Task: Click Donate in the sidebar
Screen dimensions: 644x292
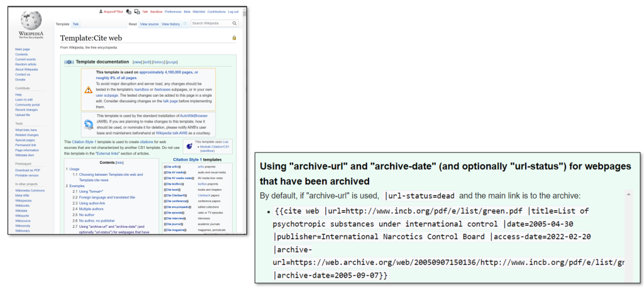Action: tap(20, 80)
